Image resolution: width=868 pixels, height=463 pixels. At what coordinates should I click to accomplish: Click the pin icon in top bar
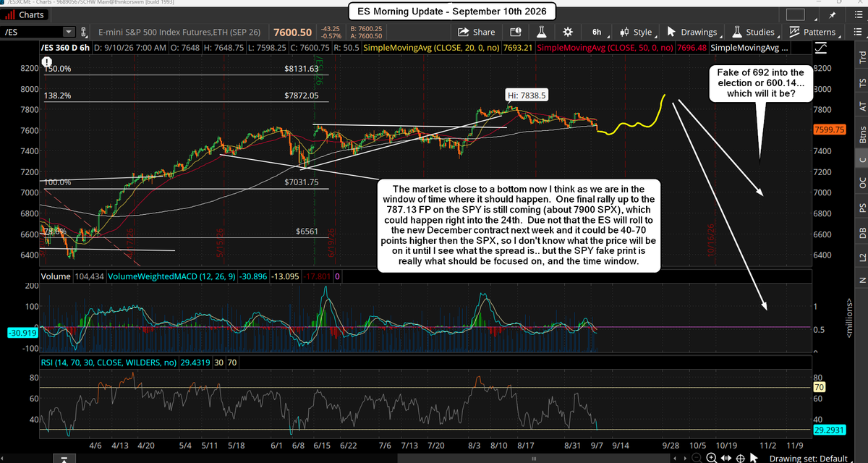click(831, 14)
